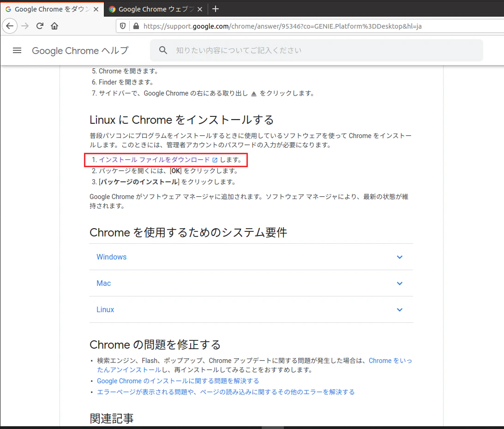Click the Chrome logo favicon on second tab
The width and height of the screenshot is (504, 429).
click(112, 9)
